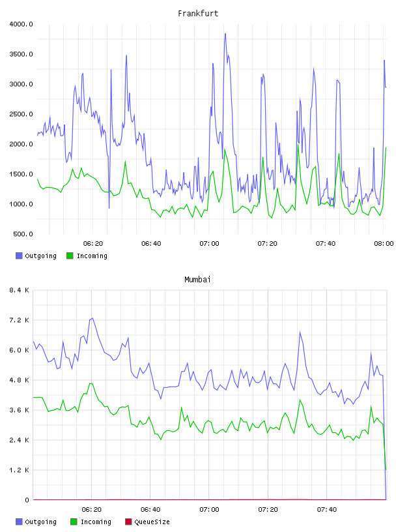
Task: Click the Mumbai chart title
Action: click(x=197, y=280)
